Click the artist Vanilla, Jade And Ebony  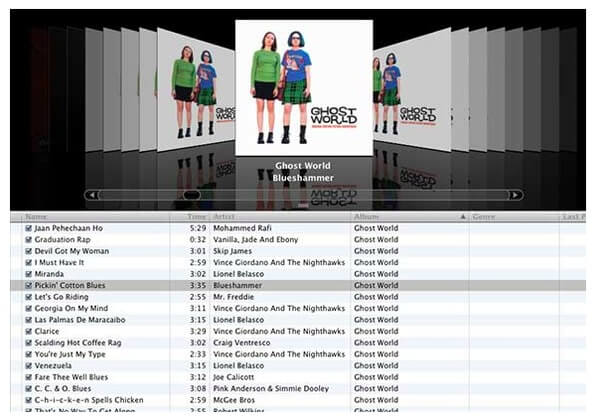click(255, 240)
